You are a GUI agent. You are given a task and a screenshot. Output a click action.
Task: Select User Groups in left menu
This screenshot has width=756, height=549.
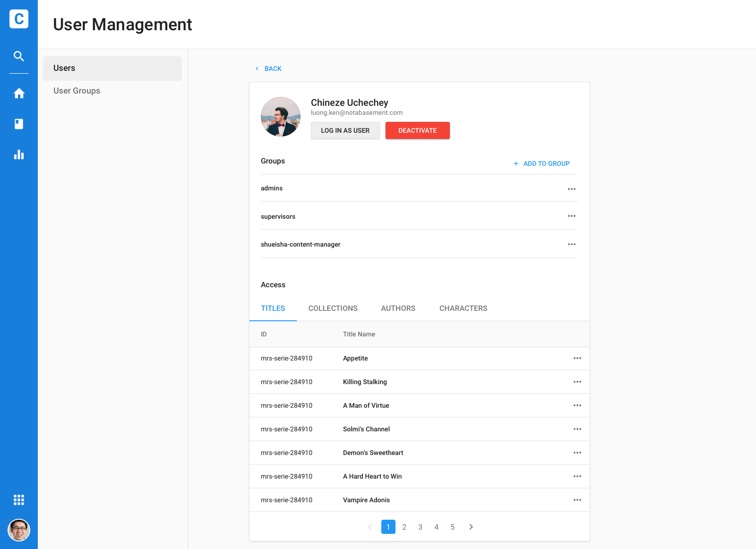click(x=77, y=91)
